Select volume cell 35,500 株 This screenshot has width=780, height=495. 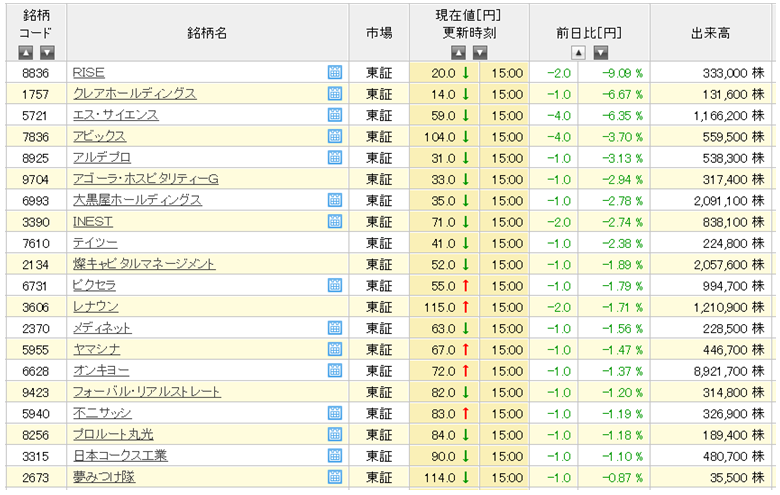point(711,477)
